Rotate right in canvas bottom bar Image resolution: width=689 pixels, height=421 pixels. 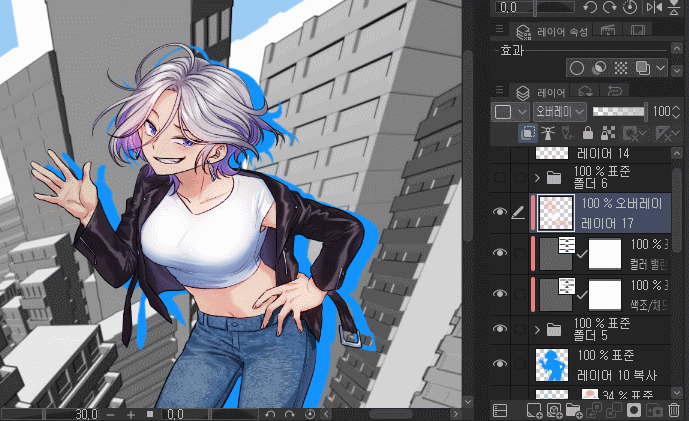[290, 414]
